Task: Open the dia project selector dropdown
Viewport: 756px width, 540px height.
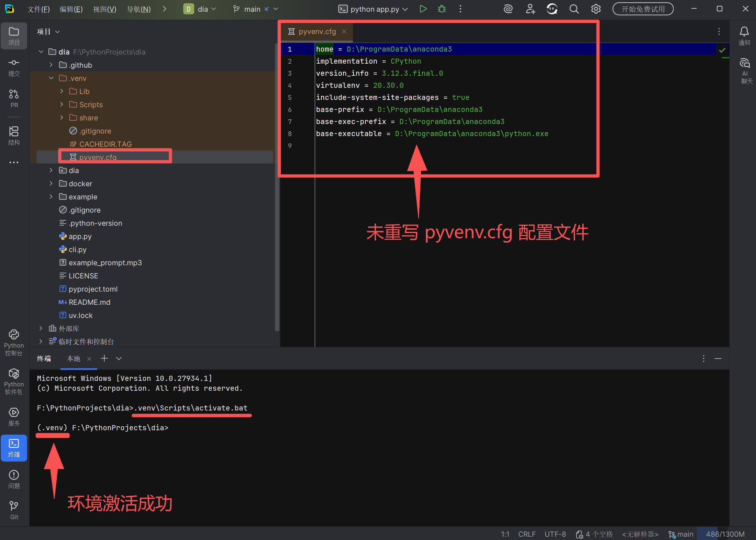Action: coord(200,9)
